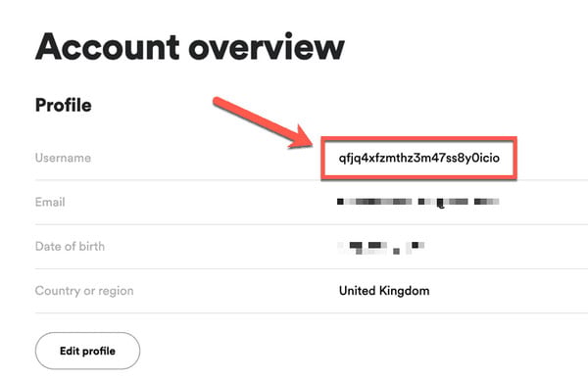
Task: Click the Country or region label
Action: tap(84, 291)
